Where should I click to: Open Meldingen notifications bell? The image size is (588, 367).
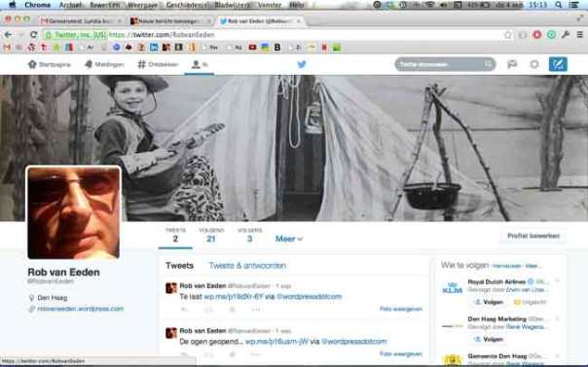(89, 64)
